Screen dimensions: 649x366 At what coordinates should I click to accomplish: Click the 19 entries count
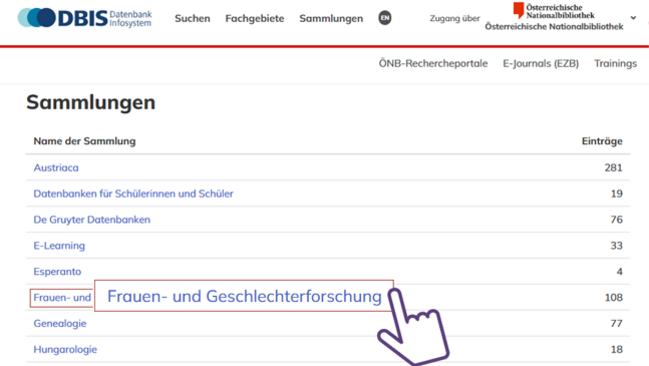[x=617, y=194]
